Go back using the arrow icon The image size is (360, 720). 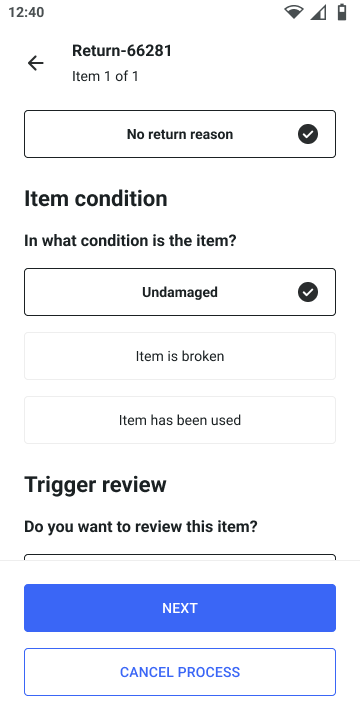point(35,63)
